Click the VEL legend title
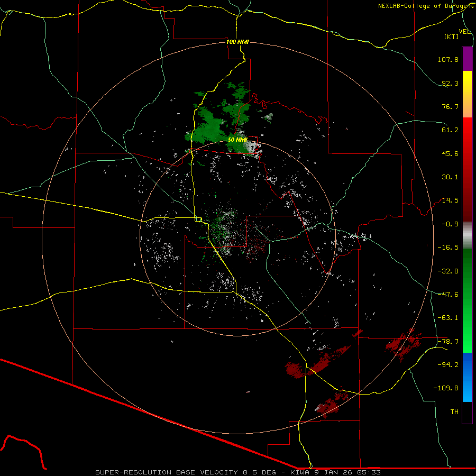This screenshot has height=476, width=476. pyautogui.click(x=464, y=32)
